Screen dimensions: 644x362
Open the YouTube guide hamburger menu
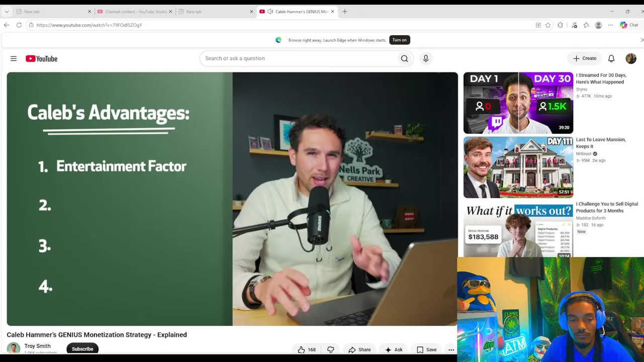[14, 59]
